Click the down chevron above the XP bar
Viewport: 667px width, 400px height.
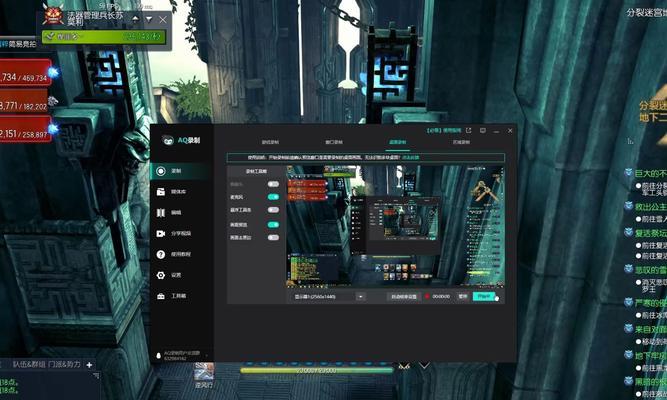[x=424, y=365]
